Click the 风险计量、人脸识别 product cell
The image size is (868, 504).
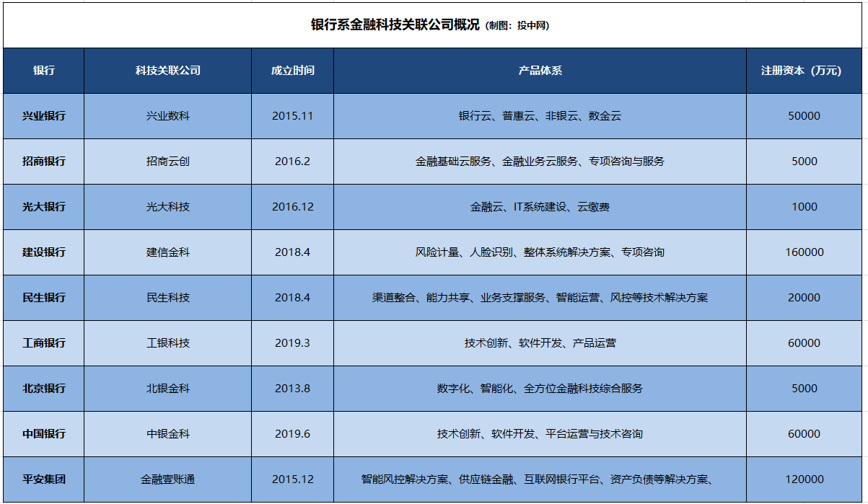tap(540, 252)
